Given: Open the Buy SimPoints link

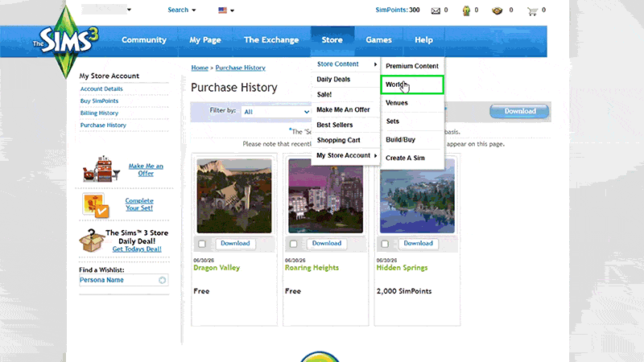Looking at the screenshot, I should click(x=99, y=101).
